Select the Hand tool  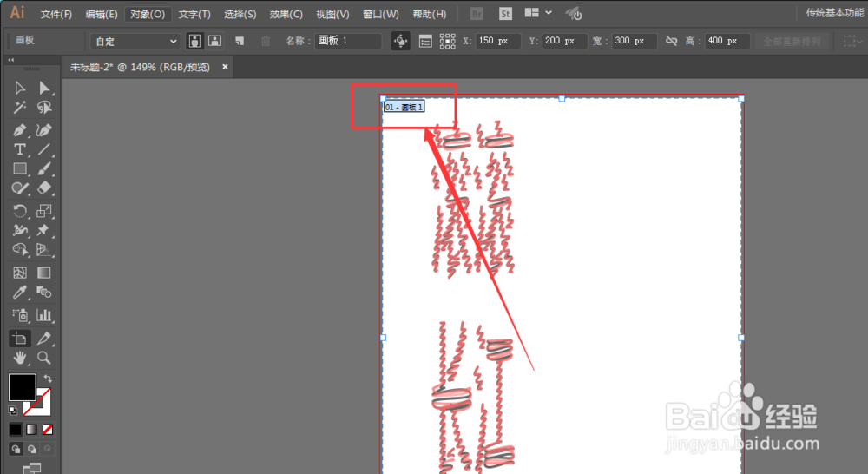click(x=20, y=358)
